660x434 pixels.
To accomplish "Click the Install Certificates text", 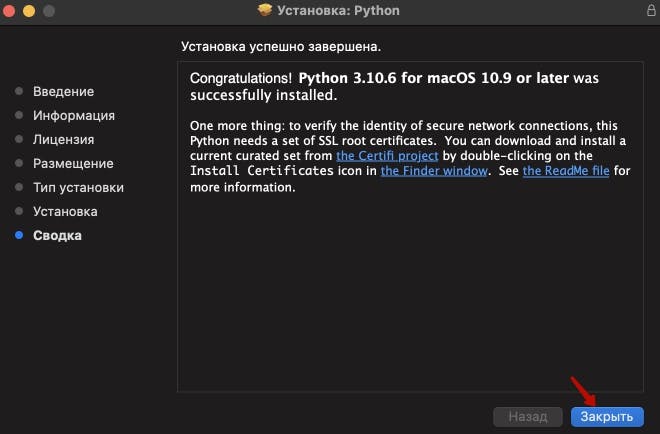I will tap(261, 171).
